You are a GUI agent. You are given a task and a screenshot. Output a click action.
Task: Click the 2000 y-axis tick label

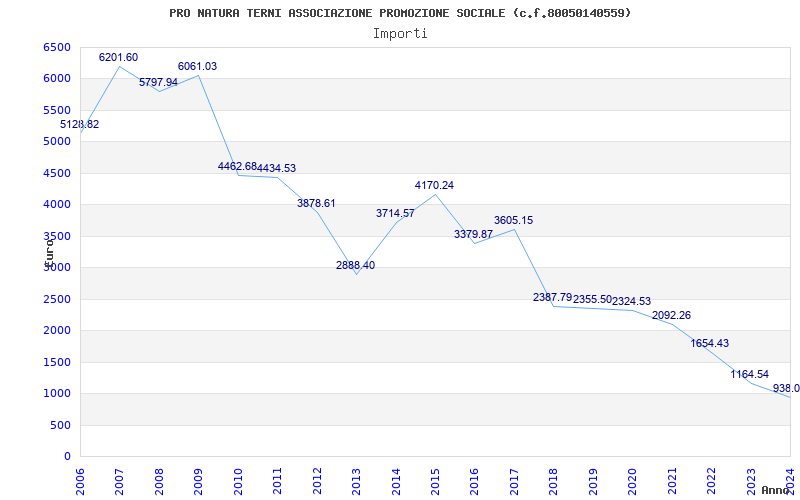(x=57, y=331)
